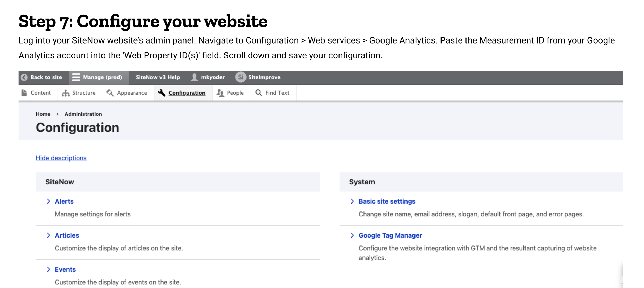Open the Alerts settings link

(x=64, y=201)
